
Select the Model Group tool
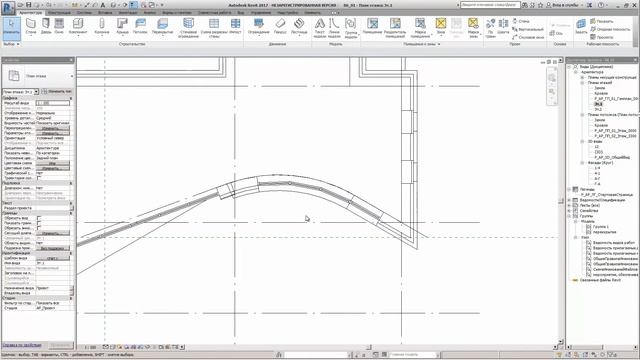pyautogui.click(x=350, y=28)
